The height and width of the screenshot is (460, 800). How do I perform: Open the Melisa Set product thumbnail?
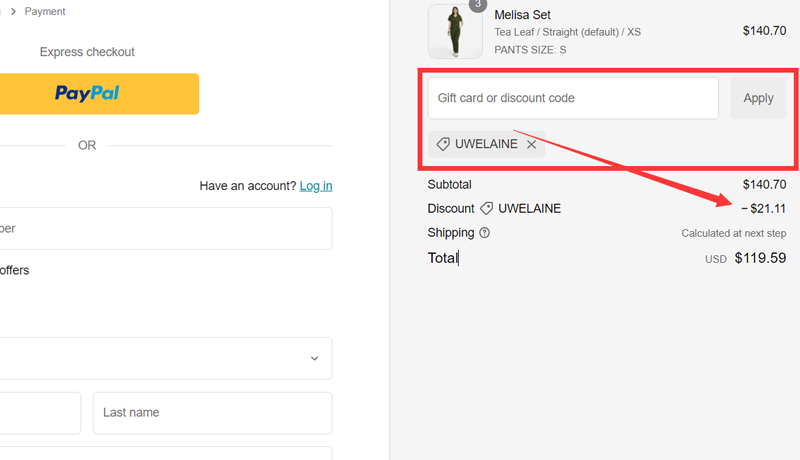455,32
